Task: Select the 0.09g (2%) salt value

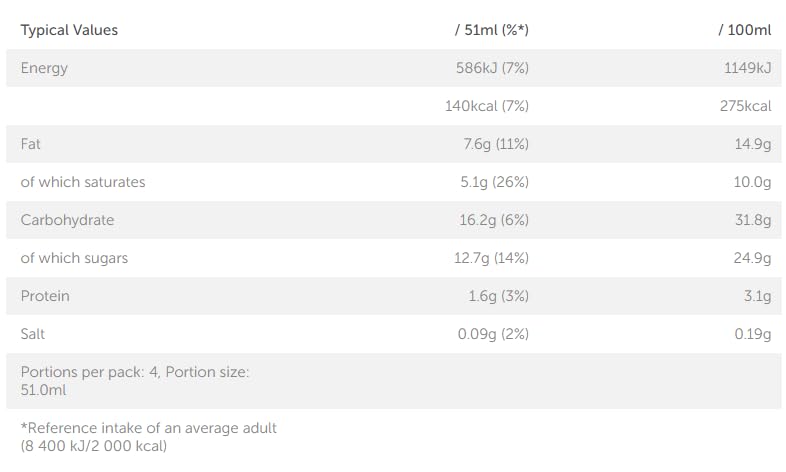Action: pyautogui.click(x=493, y=334)
